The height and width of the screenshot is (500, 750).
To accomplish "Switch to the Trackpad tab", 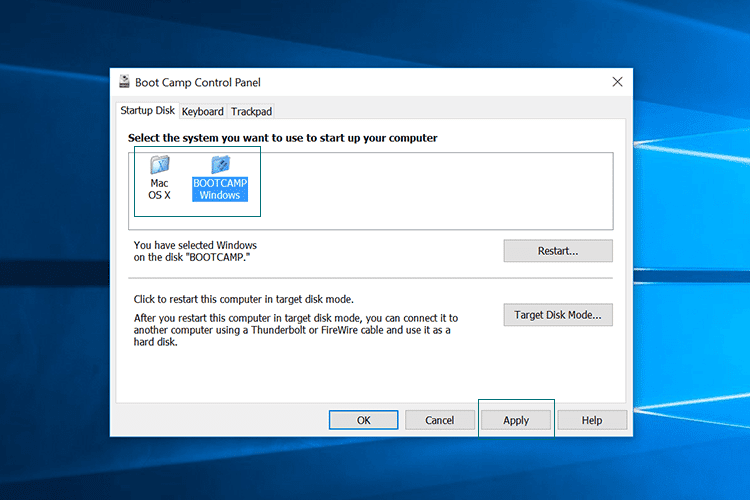I will pyautogui.click(x=251, y=111).
